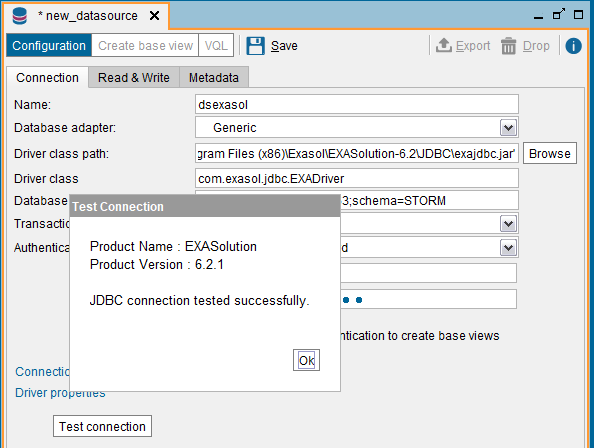
Task: Click the Driver class field
Action: [356, 178]
